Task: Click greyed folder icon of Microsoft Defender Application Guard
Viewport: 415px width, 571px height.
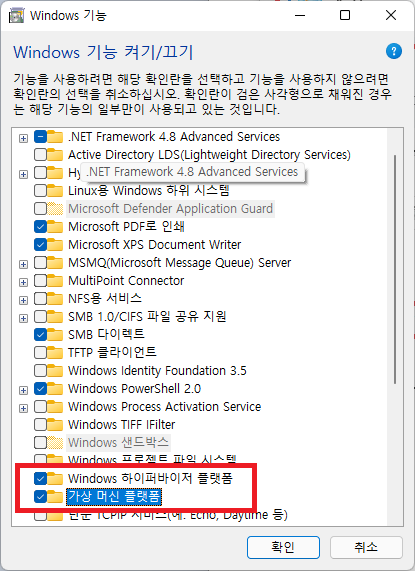Action: tap(55, 209)
